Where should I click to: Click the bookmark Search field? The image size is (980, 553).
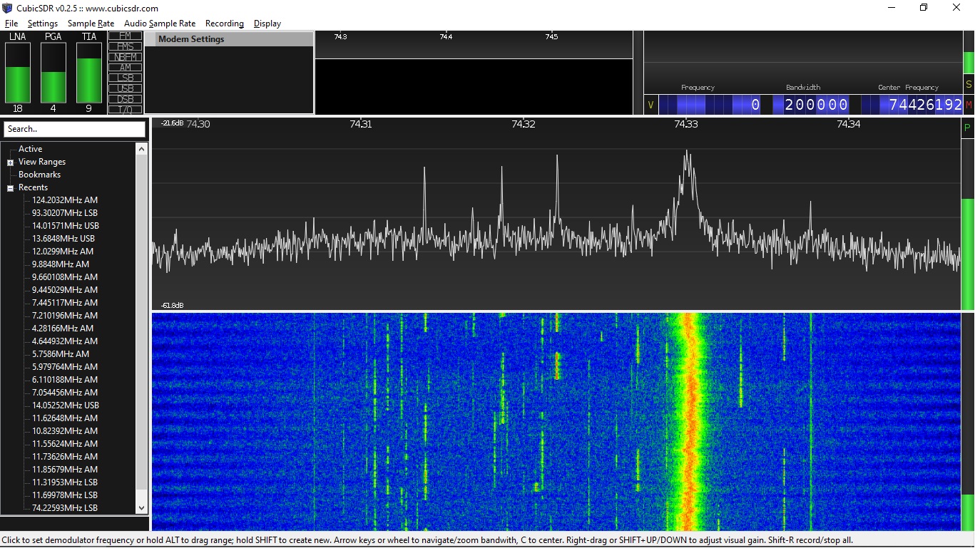click(74, 129)
